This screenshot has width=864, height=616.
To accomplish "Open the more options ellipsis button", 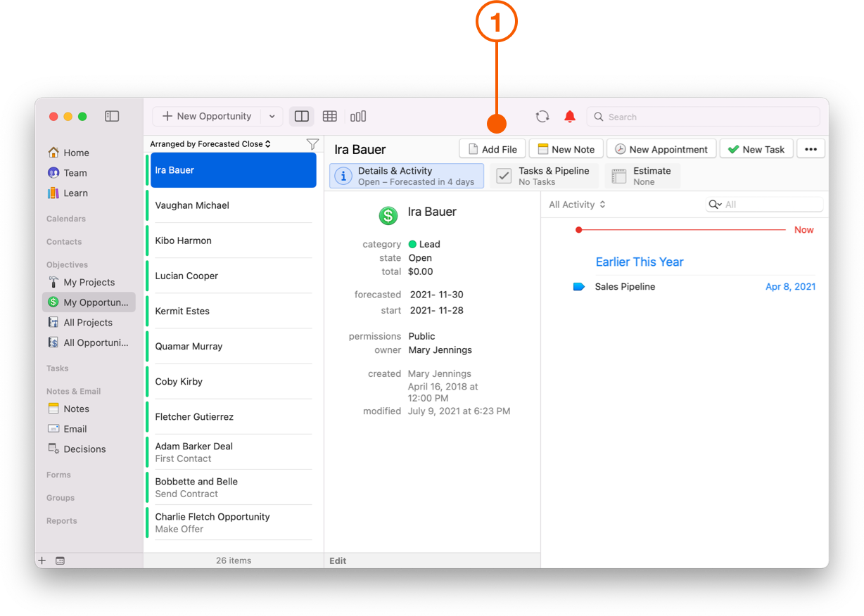I will [x=811, y=149].
